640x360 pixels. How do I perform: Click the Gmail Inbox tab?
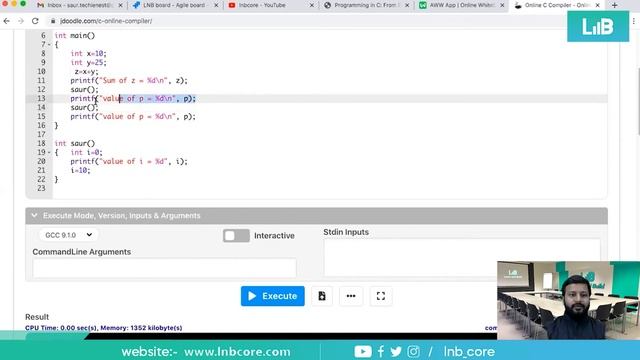tap(80, 5)
